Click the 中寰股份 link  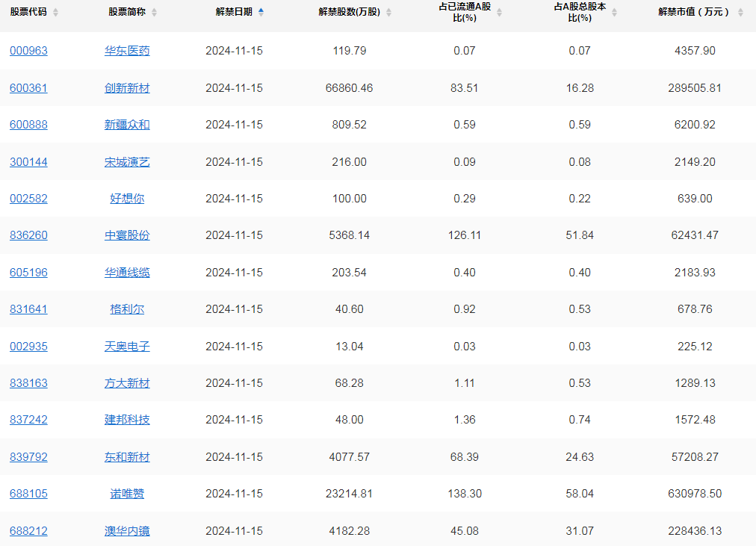[127, 235]
